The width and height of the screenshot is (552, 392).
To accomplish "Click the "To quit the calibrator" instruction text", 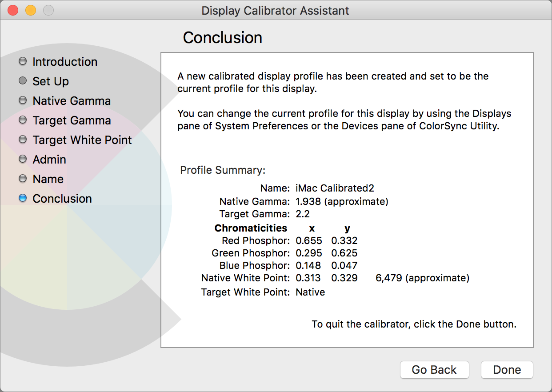I will pyautogui.click(x=414, y=324).
